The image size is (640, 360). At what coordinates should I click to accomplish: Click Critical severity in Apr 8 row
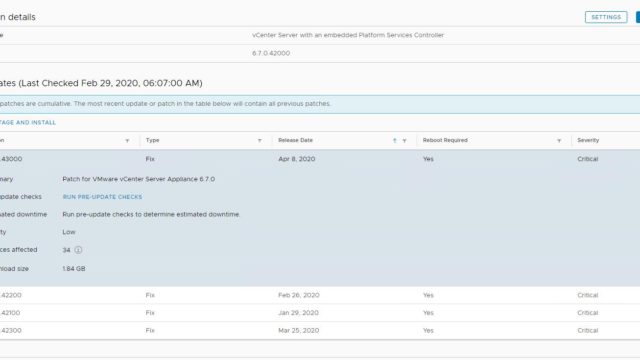588,159
